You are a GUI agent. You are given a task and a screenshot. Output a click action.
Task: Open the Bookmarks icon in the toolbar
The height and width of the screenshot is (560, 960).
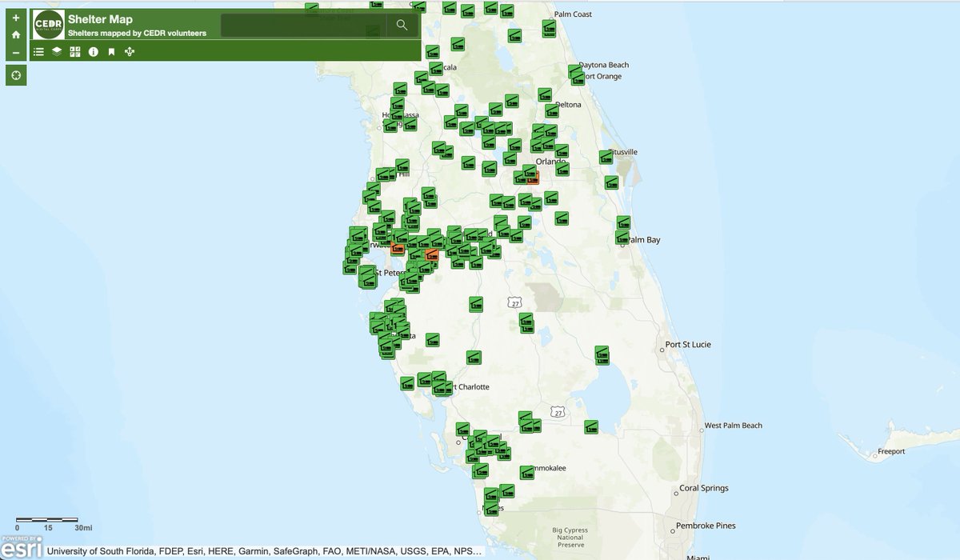(111, 51)
